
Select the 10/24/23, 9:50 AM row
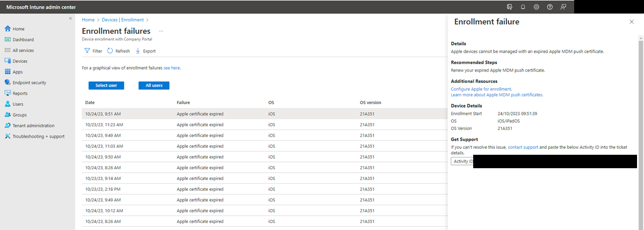pyautogui.click(x=264, y=157)
